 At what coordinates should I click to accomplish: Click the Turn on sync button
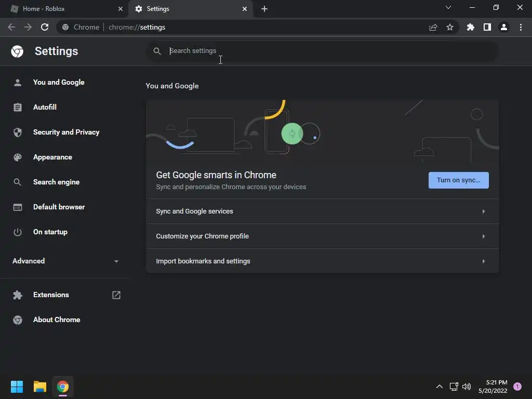point(459,180)
